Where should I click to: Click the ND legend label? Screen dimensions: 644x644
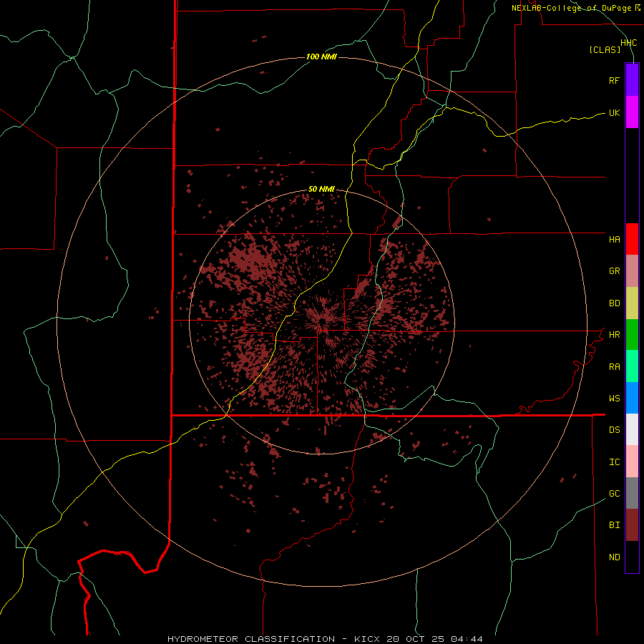(614, 557)
